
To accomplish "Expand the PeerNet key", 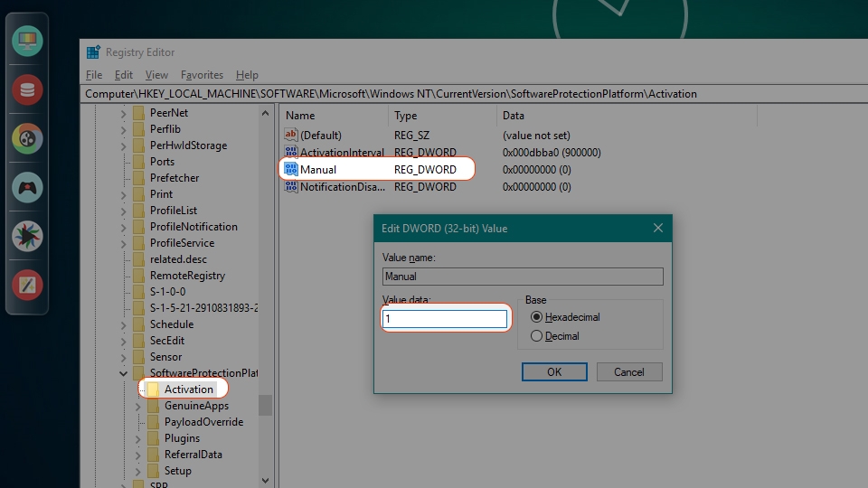I will point(124,114).
